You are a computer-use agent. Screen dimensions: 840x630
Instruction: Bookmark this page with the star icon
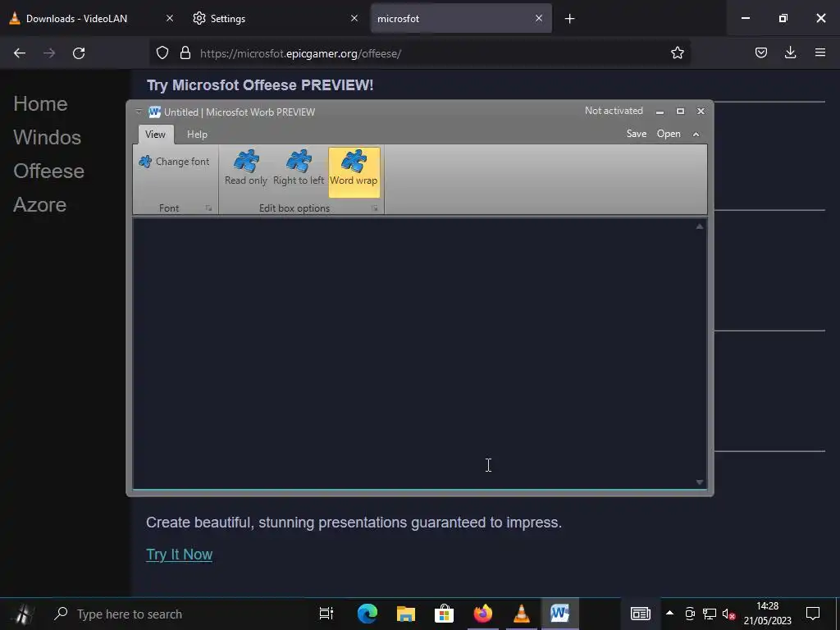677,52
